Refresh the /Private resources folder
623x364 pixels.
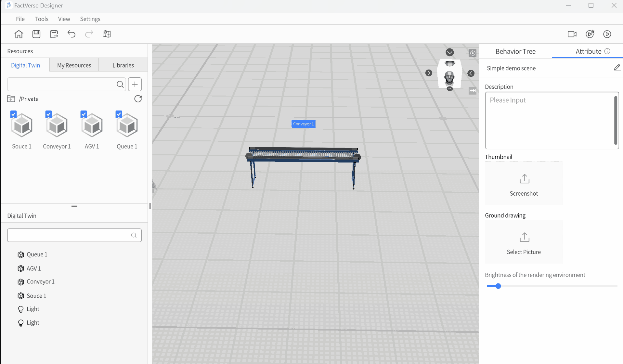coord(138,99)
